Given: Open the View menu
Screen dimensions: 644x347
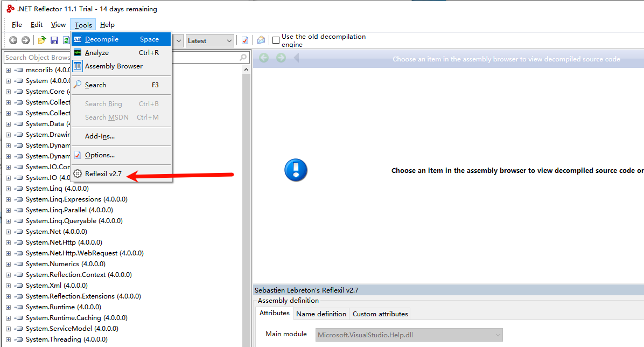Looking at the screenshot, I should [x=58, y=25].
